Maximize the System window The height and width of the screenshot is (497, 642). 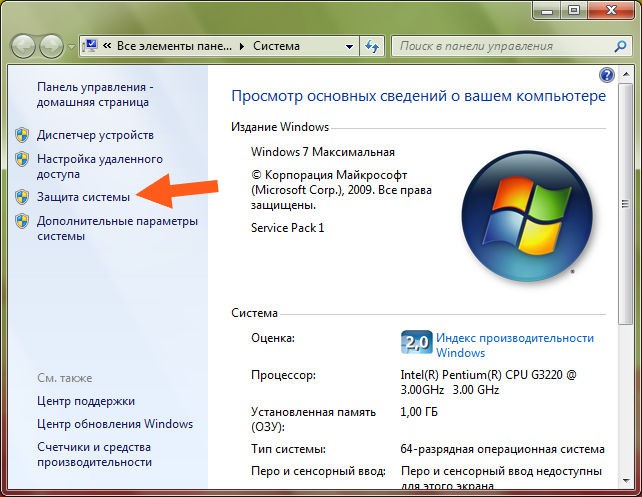(x=574, y=10)
